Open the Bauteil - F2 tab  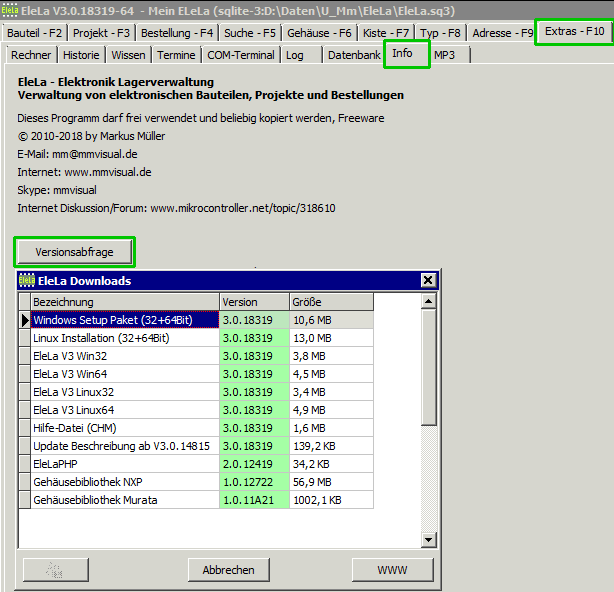pos(34,33)
